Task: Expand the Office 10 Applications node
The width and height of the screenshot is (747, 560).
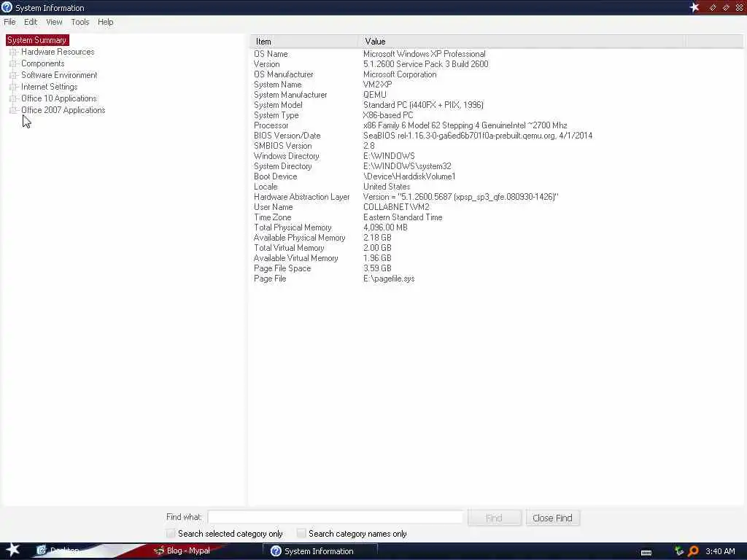Action: coord(13,98)
